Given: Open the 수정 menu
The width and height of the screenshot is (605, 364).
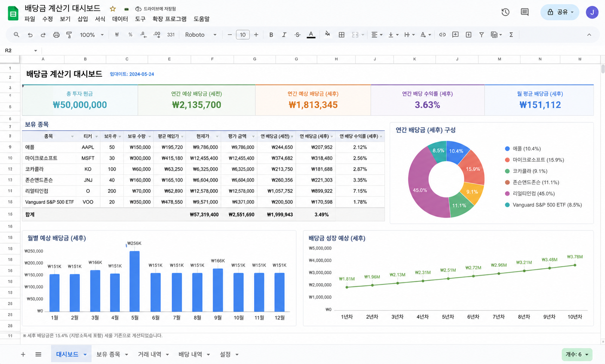Looking at the screenshot, I should (x=48, y=19).
